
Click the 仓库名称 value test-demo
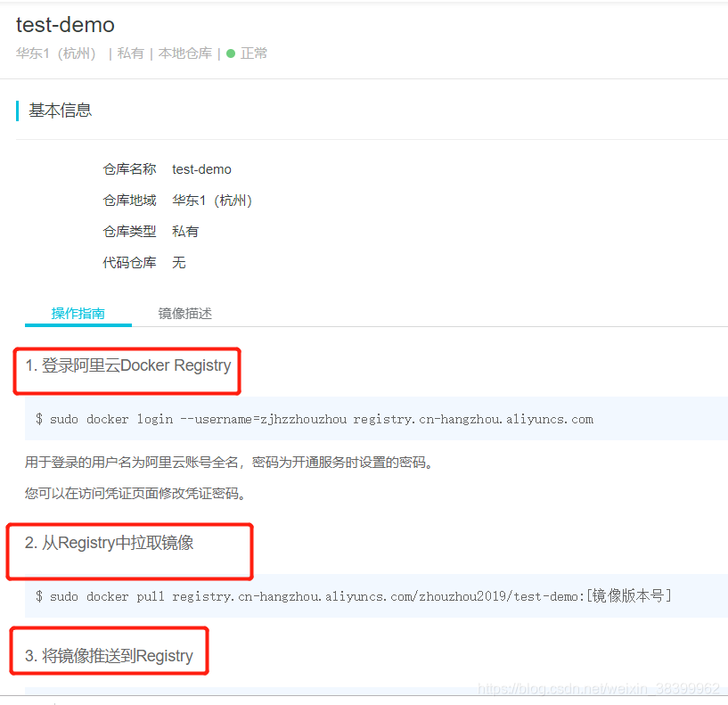pyautogui.click(x=201, y=169)
